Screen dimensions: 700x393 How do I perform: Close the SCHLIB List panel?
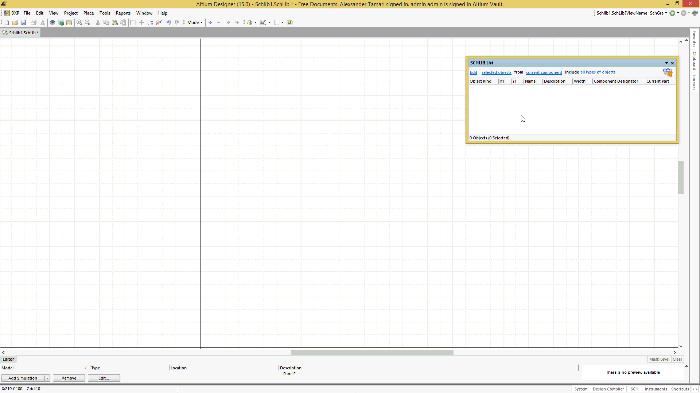tap(672, 63)
